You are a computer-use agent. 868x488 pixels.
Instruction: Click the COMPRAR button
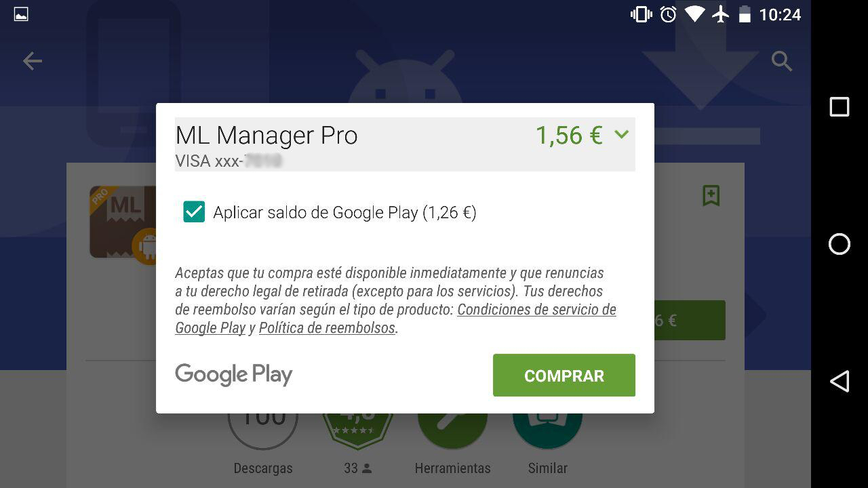(564, 375)
